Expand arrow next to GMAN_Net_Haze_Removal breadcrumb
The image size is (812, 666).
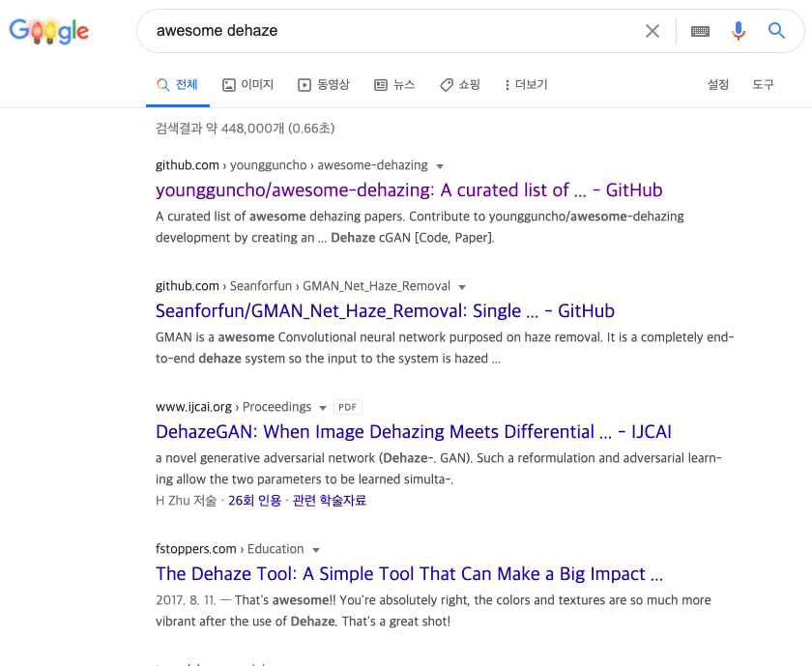tap(462, 287)
